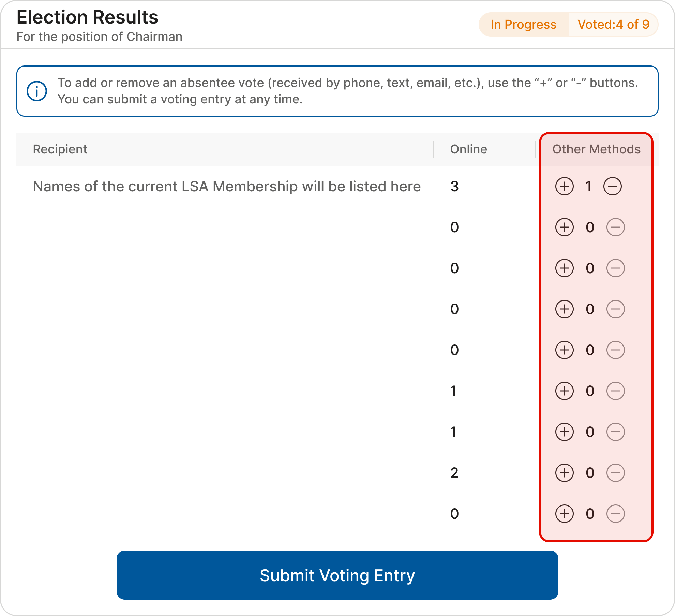Click plus icon in second row

coord(564,227)
